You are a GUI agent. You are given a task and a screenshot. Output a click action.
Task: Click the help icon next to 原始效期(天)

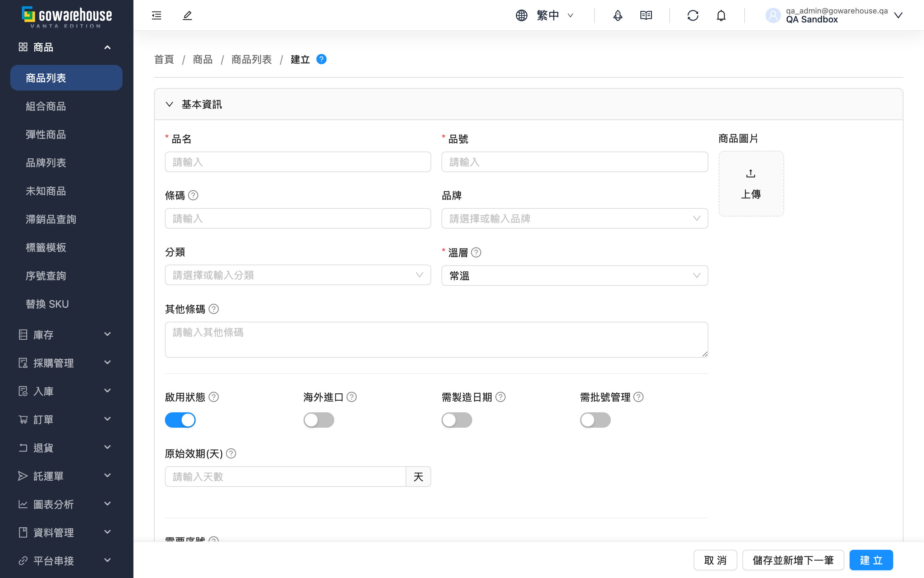click(x=231, y=453)
